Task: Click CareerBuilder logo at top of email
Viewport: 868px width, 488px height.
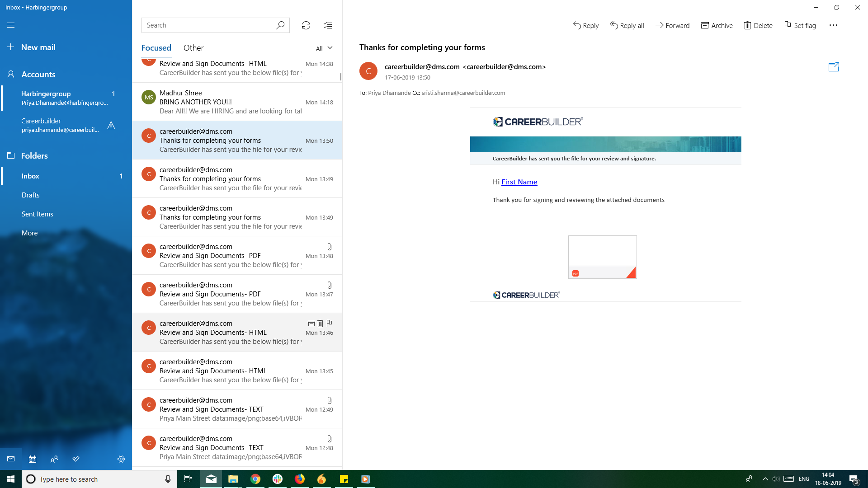Action: coord(538,122)
